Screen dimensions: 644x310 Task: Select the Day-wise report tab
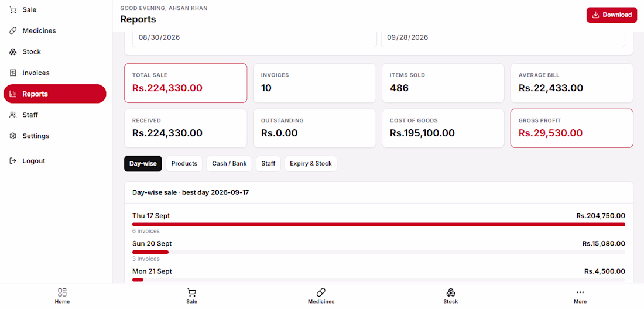click(143, 163)
